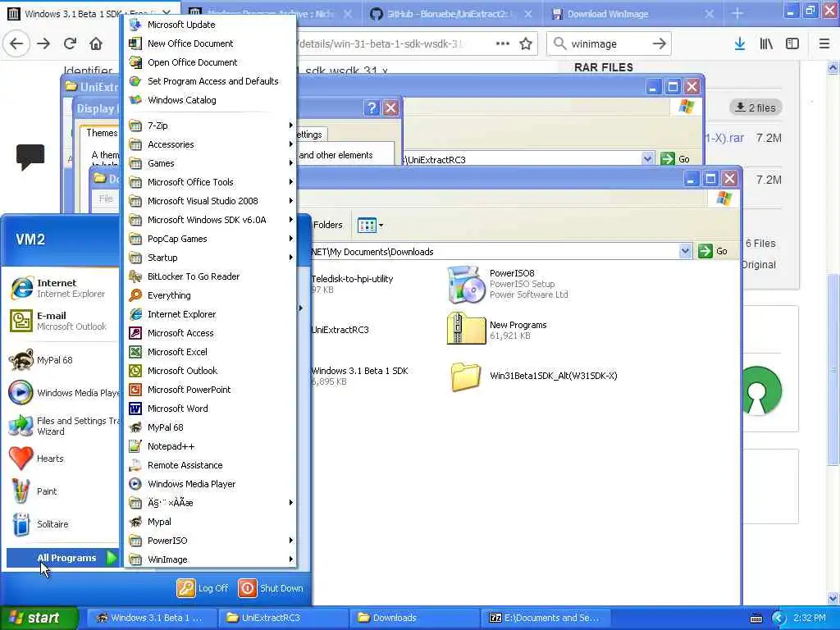Expand the Games submenu
This screenshot has width=840, height=630.
coord(210,163)
